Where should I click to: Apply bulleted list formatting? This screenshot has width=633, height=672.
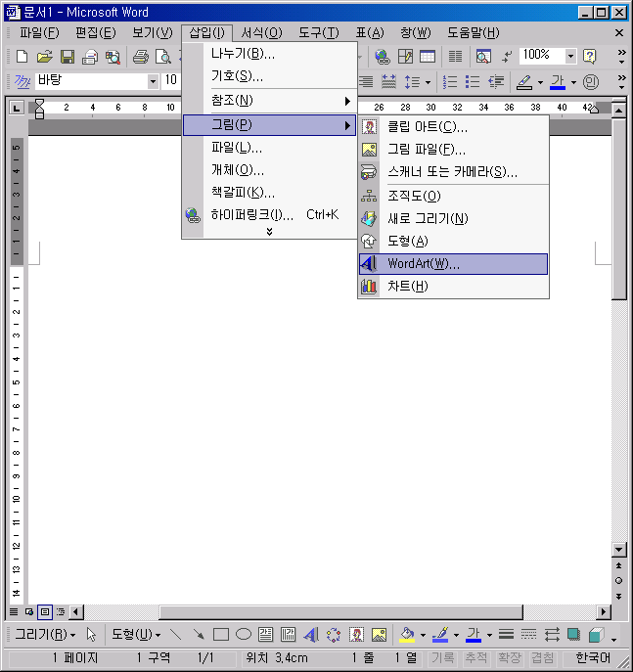coord(473,81)
